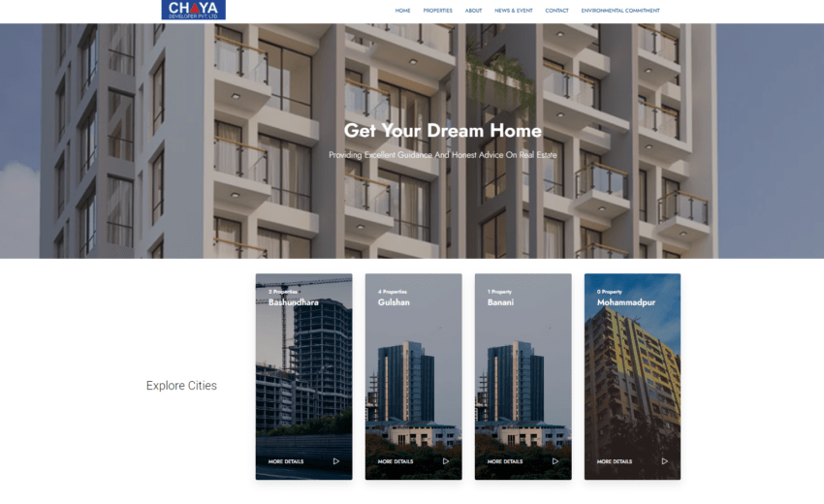Viewport: 824px width, 504px height.
Task: Select Contact in the top navigation
Action: 556,11
